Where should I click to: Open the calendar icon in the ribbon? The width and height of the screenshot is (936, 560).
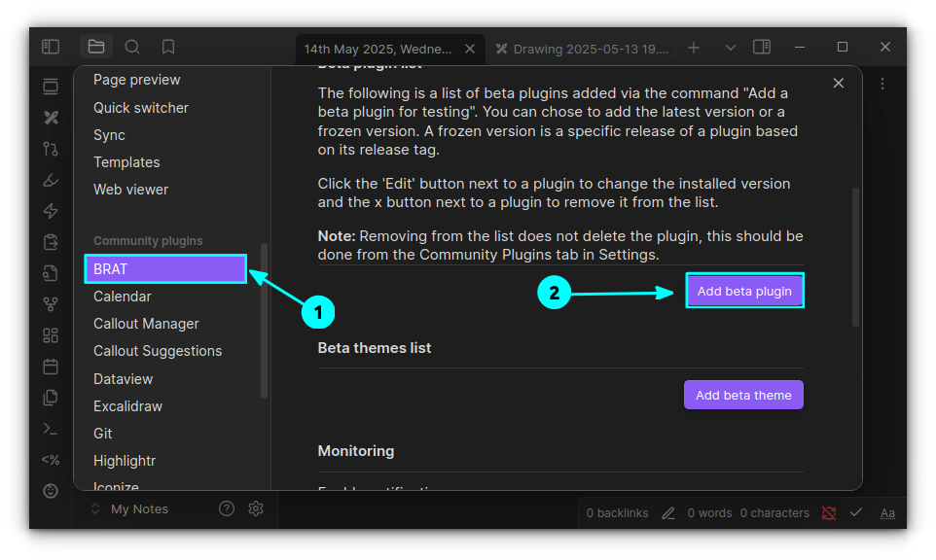click(51, 367)
